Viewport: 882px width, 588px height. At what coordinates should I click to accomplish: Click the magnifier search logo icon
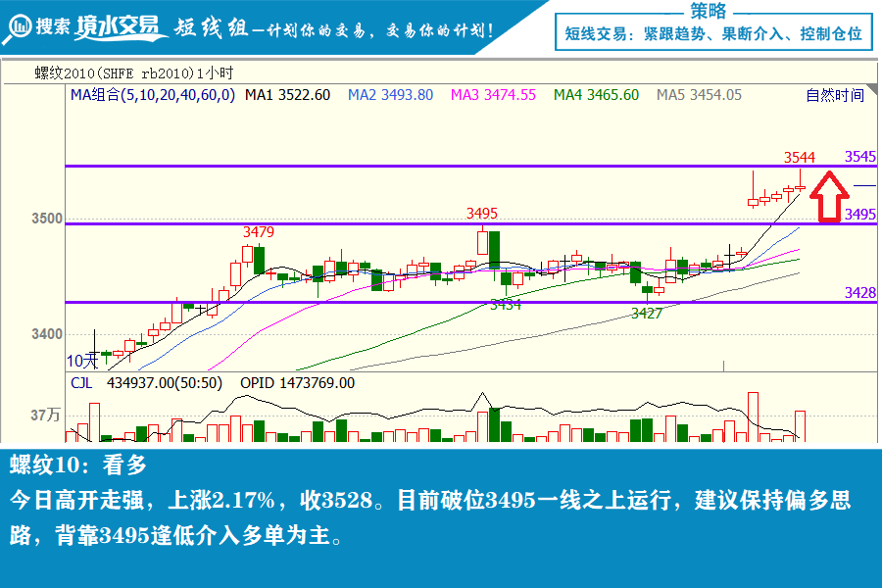tap(17, 27)
